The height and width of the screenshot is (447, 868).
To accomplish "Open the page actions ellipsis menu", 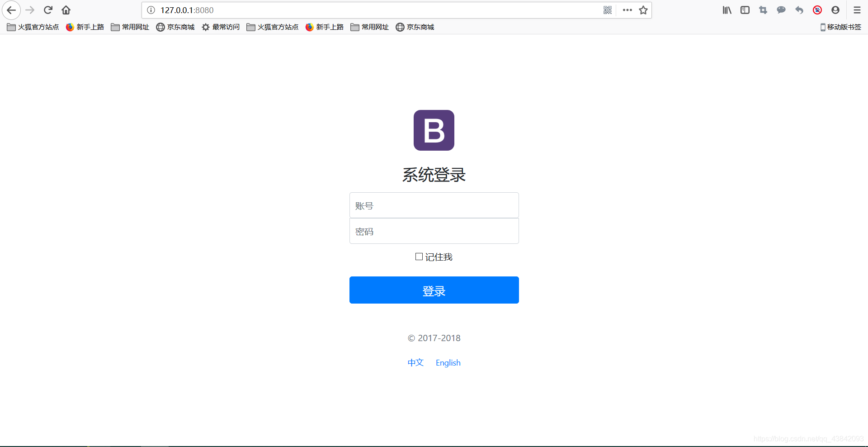I will (x=627, y=10).
